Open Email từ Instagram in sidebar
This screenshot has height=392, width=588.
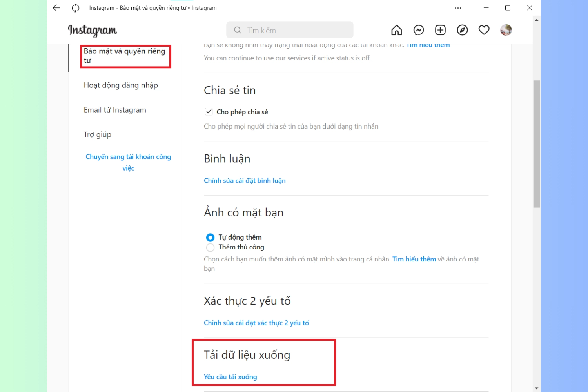[x=115, y=110]
